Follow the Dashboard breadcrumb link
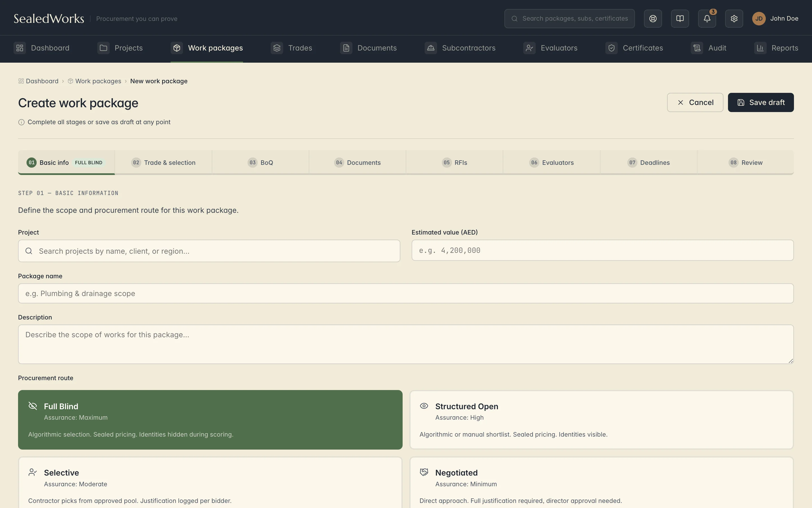The image size is (812, 508). pyautogui.click(x=38, y=81)
